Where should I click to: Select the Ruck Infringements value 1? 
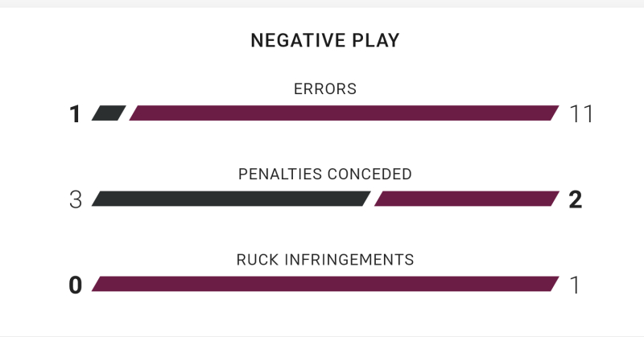click(575, 286)
